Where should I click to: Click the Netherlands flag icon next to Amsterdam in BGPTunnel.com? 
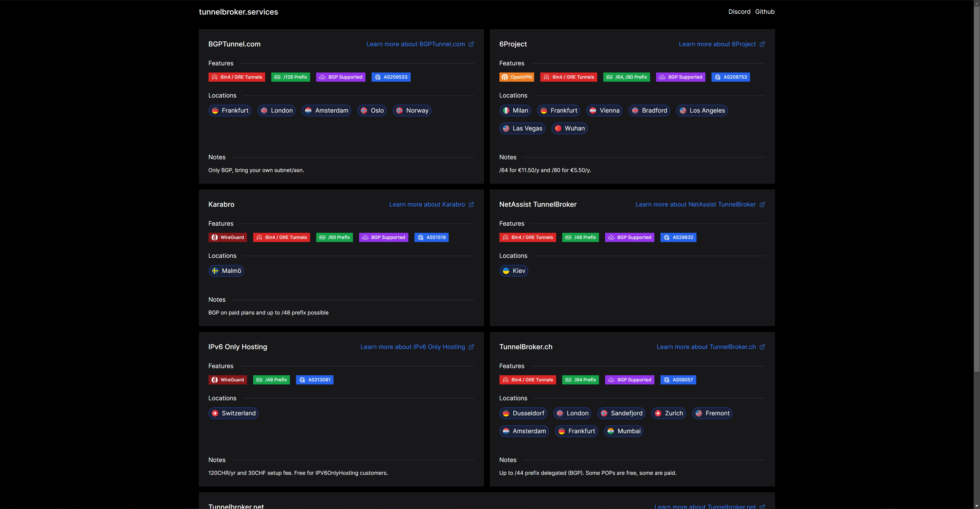click(308, 111)
